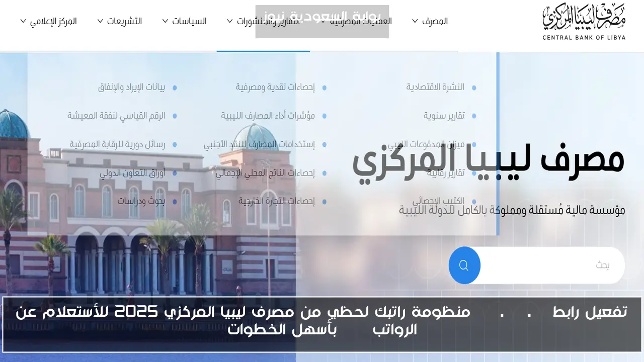Open the بحوث ودراسات link
This screenshot has height=362, width=644.
point(141,201)
